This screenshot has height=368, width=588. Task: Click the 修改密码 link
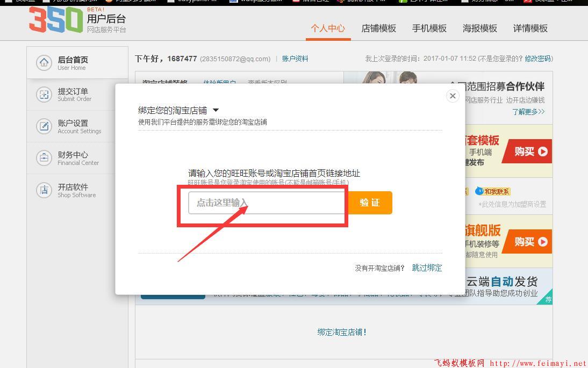pyautogui.click(x=538, y=59)
